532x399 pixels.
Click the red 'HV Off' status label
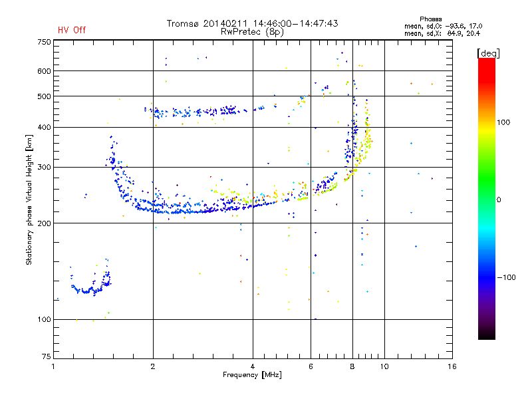pyautogui.click(x=72, y=30)
